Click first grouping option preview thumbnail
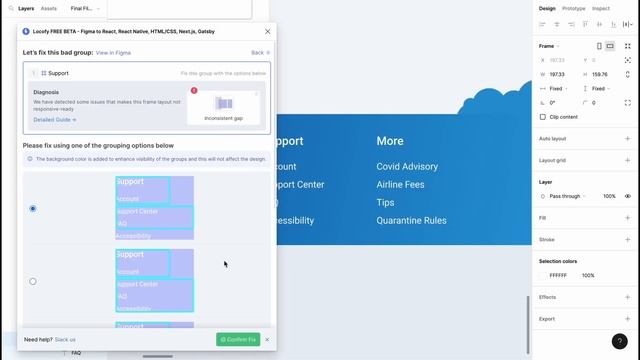 pos(155,208)
